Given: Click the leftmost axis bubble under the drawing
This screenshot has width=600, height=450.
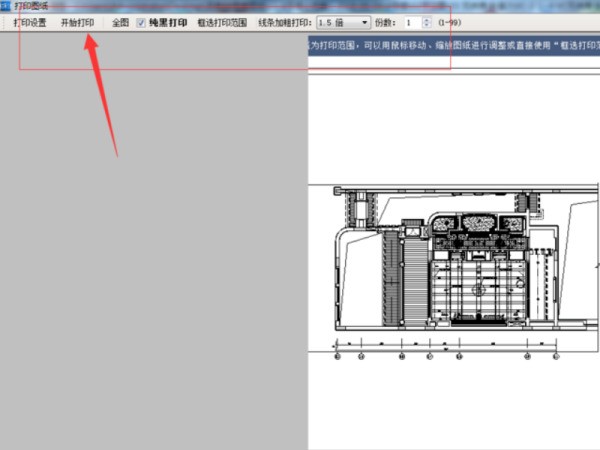Looking at the screenshot, I should pos(337,357).
